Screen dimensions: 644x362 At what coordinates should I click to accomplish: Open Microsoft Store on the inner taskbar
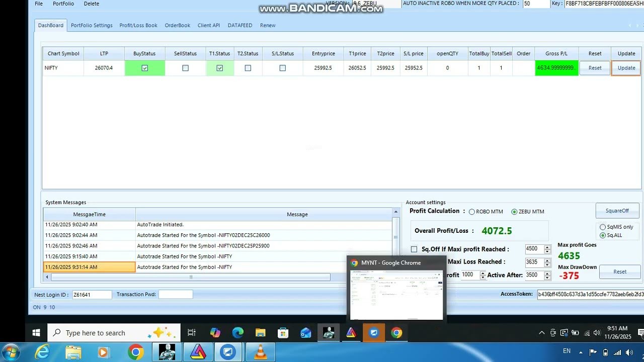pos(283,333)
